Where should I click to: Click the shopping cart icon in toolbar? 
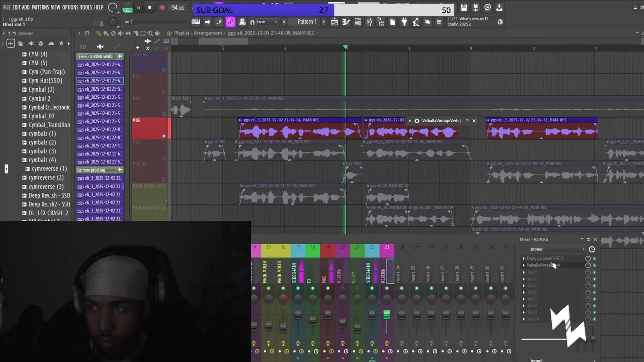tap(439, 22)
